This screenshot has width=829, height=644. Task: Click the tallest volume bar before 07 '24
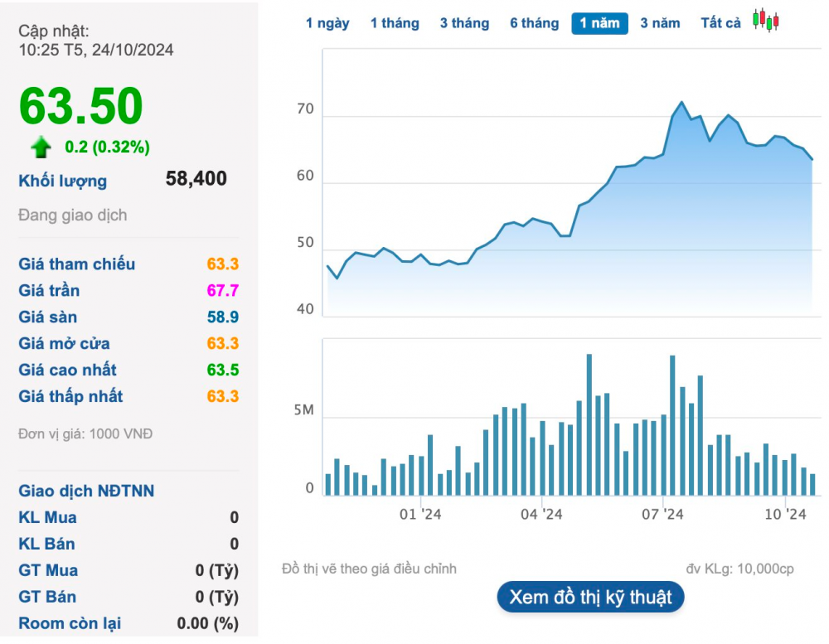tap(589, 424)
